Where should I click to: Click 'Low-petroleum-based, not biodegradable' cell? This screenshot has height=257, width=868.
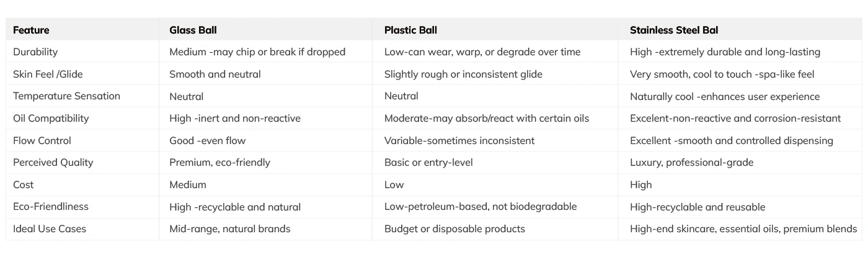480,207
